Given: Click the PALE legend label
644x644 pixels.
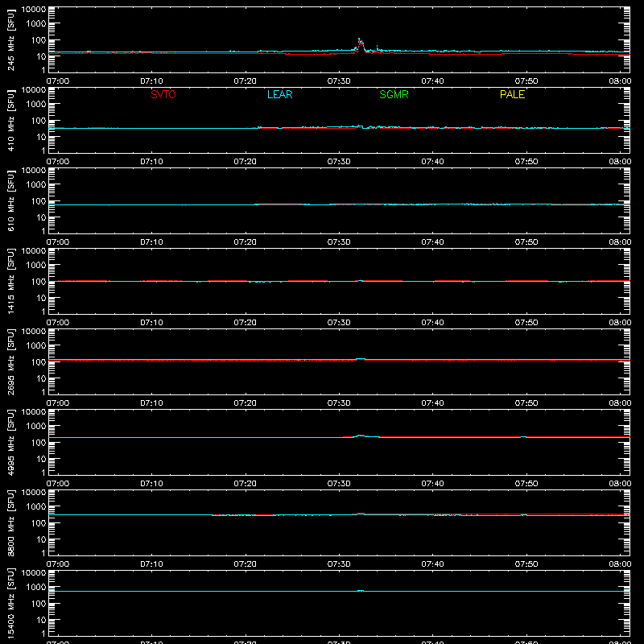Looking at the screenshot, I should [512, 94].
